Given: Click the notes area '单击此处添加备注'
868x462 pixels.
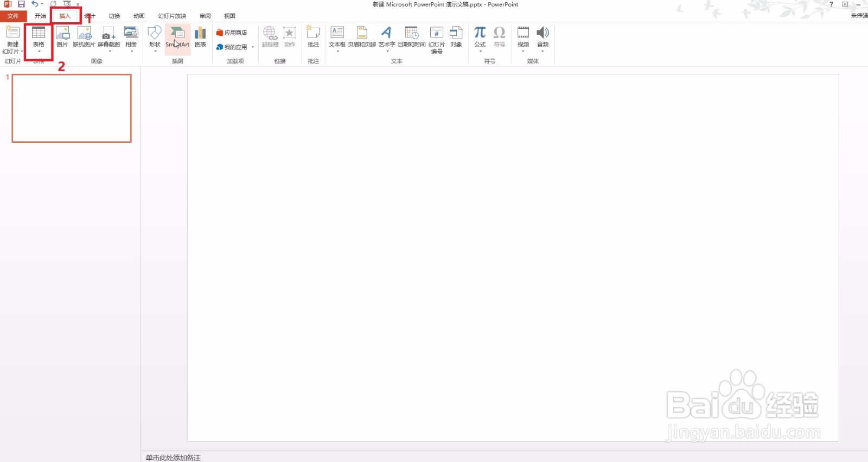Looking at the screenshot, I should [x=173, y=458].
